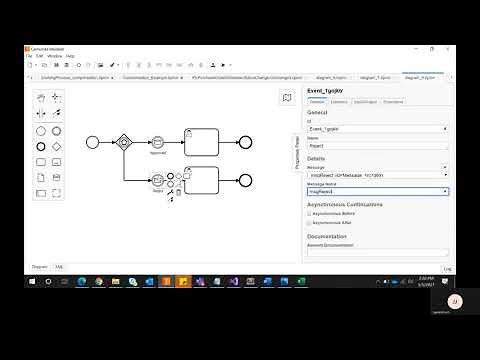
Task: Open the edit tool dropdown arrow in toolbar
Action: (118, 65)
